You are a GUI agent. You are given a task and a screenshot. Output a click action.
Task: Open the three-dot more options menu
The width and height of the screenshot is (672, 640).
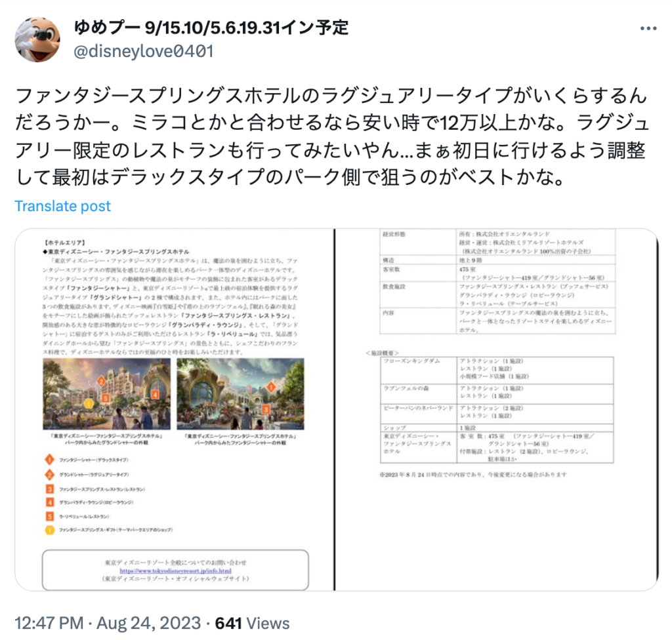pyautogui.click(x=648, y=29)
